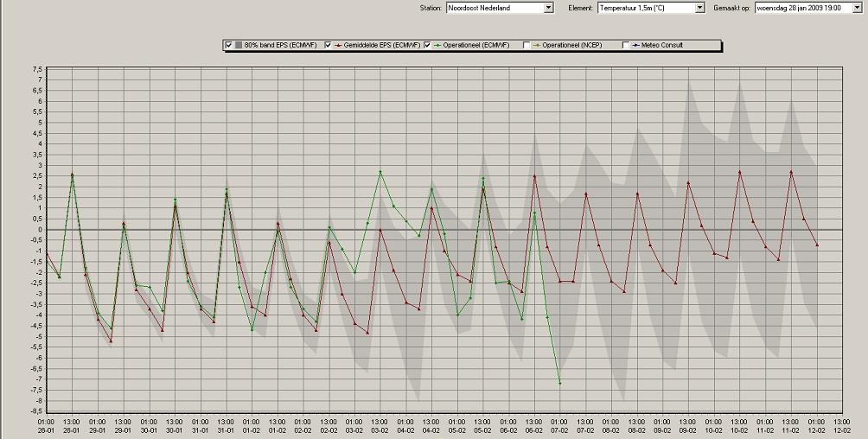Uncheck the 80% band EPS (ECMWF) checkbox
This screenshot has height=439, width=868.
pos(228,46)
